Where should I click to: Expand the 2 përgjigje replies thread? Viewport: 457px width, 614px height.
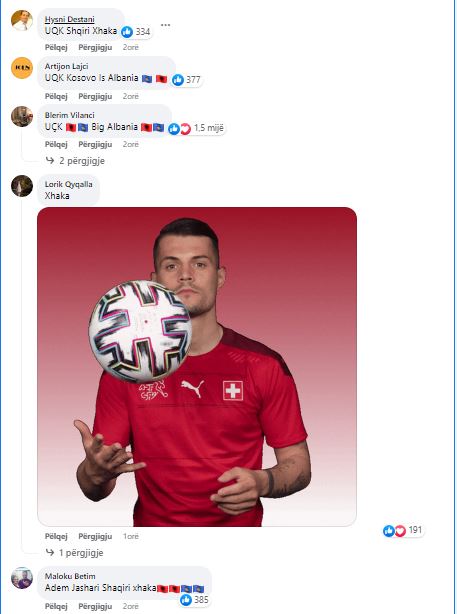pos(75,161)
